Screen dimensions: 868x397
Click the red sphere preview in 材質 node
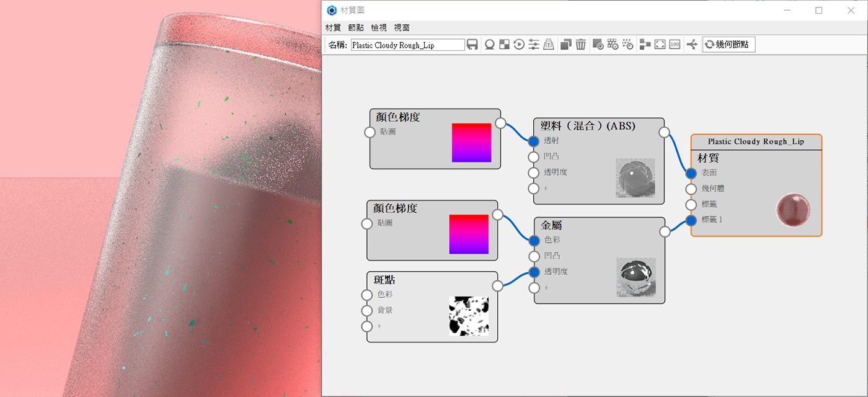[x=793, y=210]
